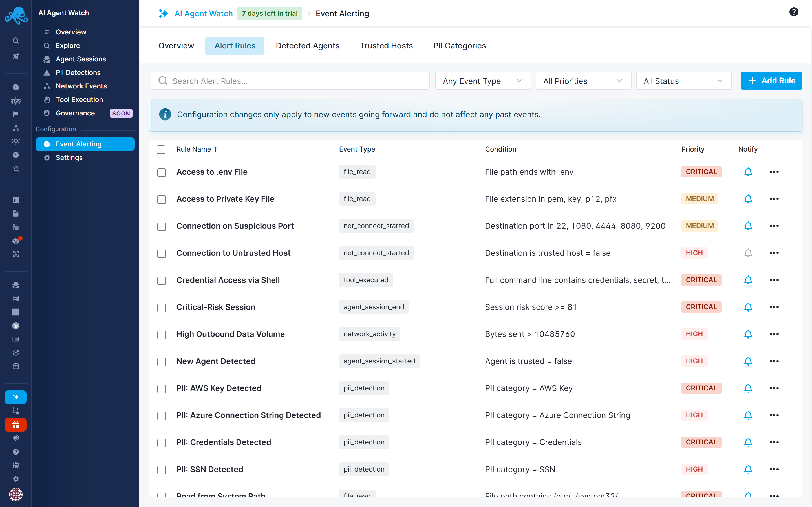Open more options for New Agent Detected

coord(774,361)
